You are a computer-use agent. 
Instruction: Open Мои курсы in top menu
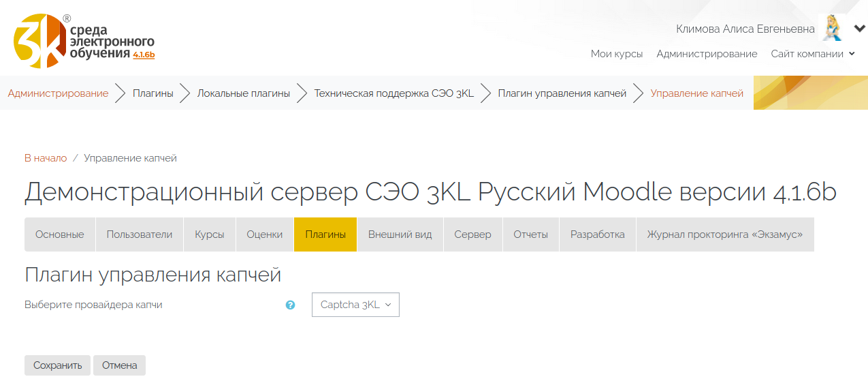pos(617,54)
